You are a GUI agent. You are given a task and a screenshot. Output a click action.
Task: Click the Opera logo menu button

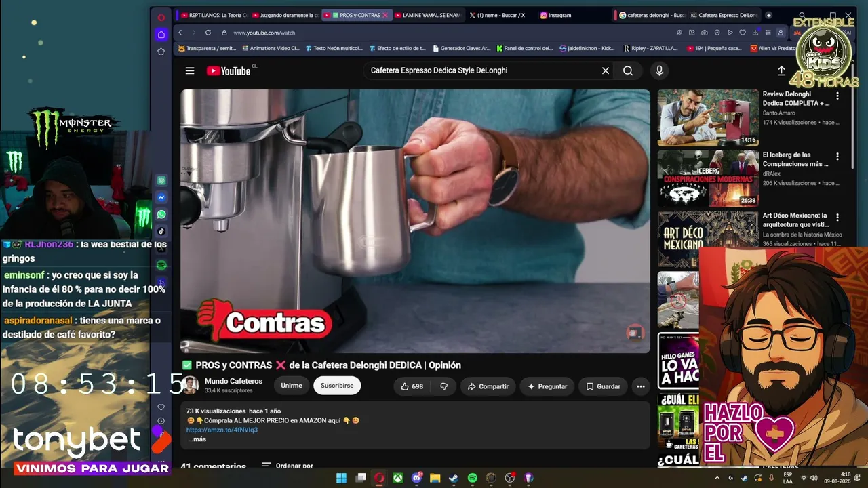click(161, 17)
